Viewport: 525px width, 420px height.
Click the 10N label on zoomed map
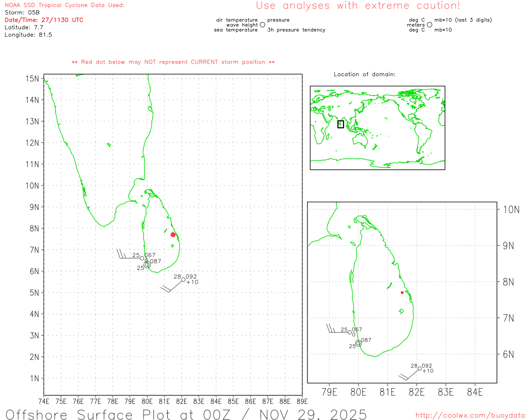coord(511,210)
